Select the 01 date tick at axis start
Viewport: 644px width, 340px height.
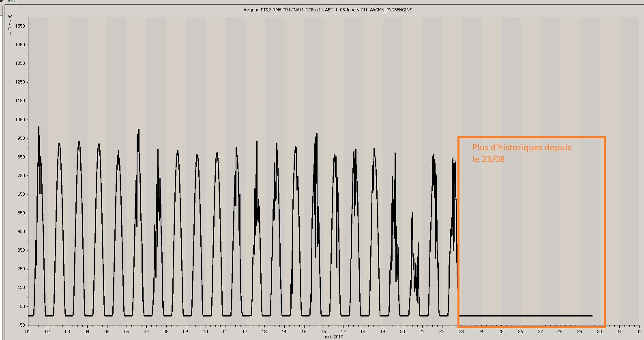coord(28,331)
